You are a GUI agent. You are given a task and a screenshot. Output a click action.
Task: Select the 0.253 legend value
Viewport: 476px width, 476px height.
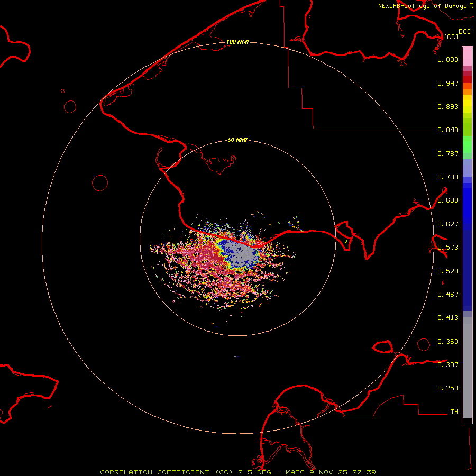click(x=448, y=388)
